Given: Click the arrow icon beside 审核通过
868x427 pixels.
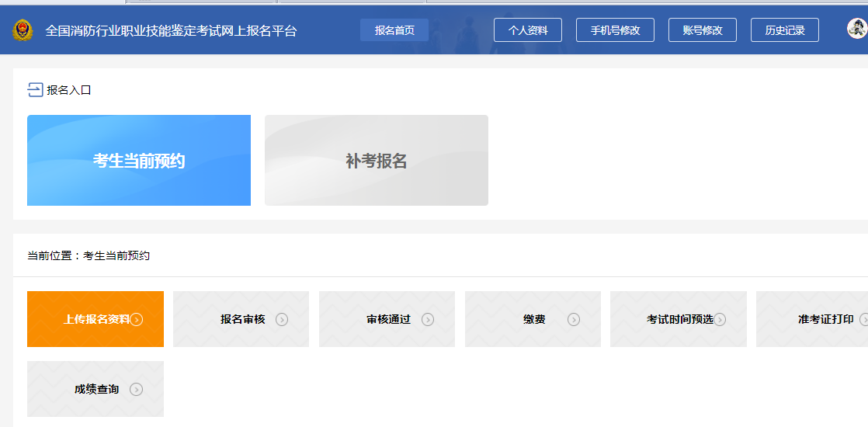Looking at the screenshot, I should point(428,319).
